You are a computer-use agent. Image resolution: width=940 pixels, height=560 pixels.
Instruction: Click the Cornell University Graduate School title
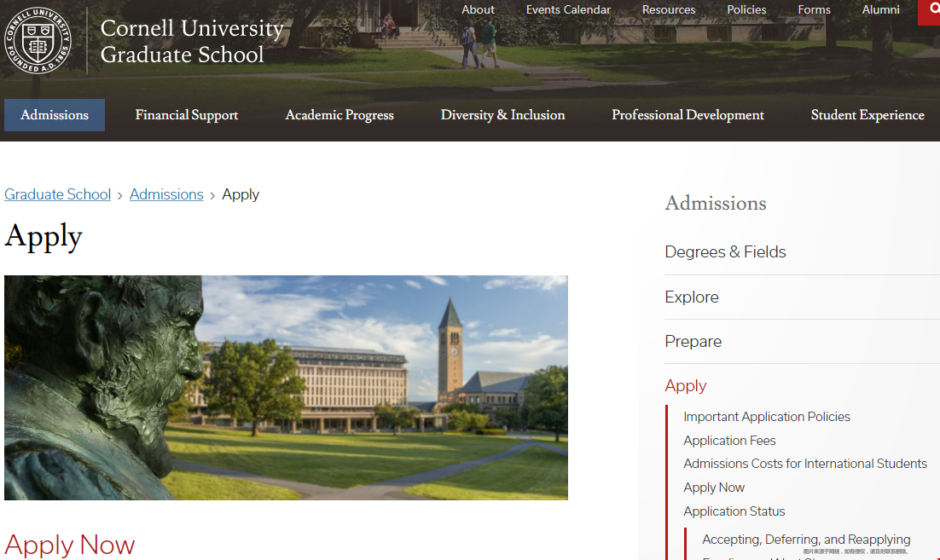(192, 41)
